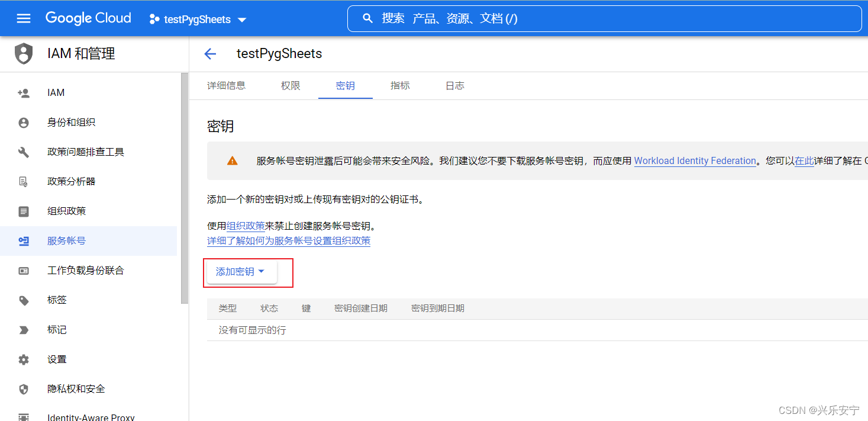Click the 类型 column header

pos(228,308)
